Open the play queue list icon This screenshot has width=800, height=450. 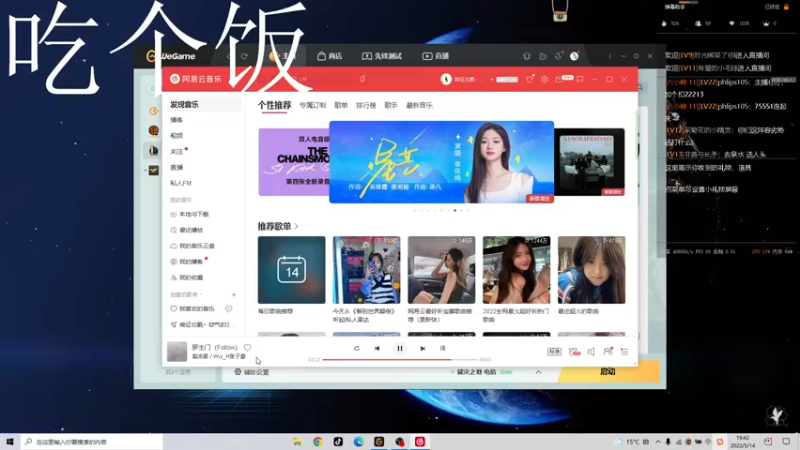coord(624,352)
